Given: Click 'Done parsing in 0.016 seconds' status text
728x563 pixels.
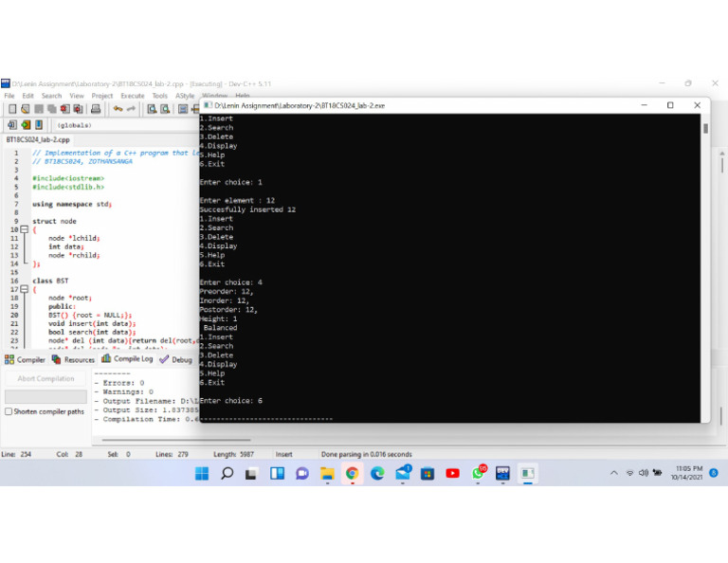Looking at the screenshot, I should (x=366, y=454).
